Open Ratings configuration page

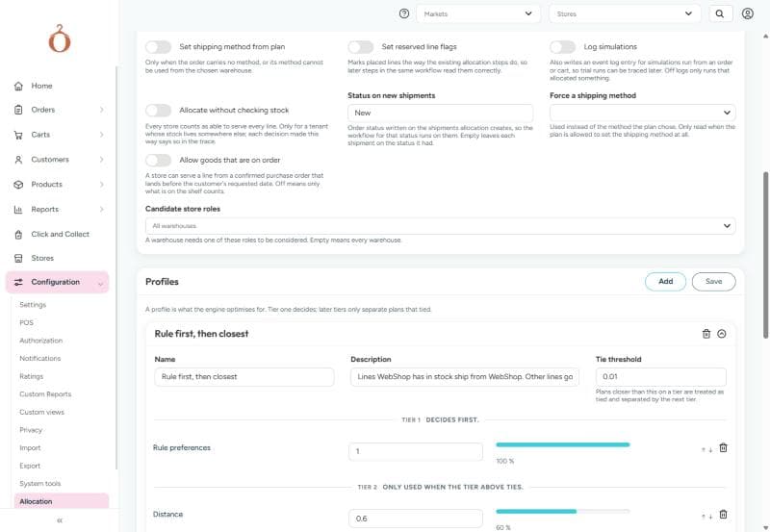point(32,376)
